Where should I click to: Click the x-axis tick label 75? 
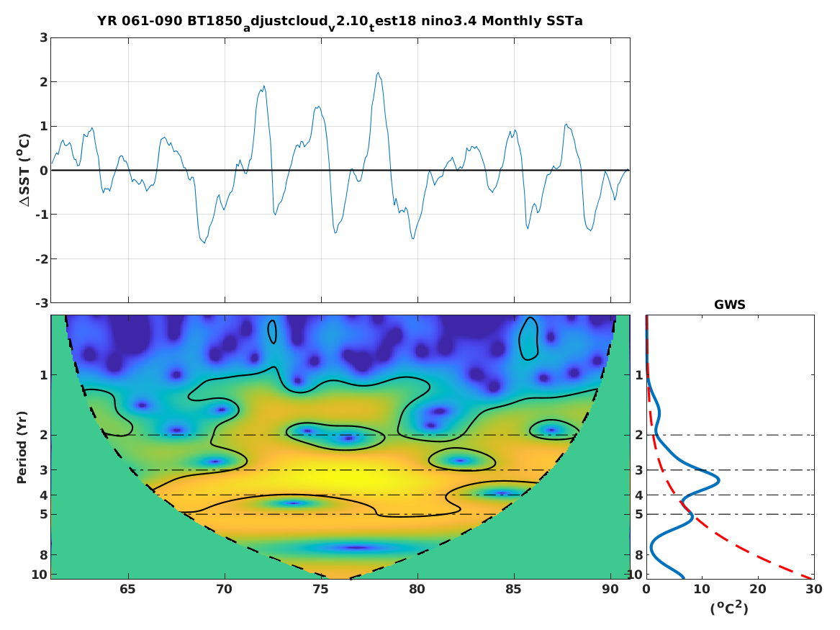coord(320,589)
